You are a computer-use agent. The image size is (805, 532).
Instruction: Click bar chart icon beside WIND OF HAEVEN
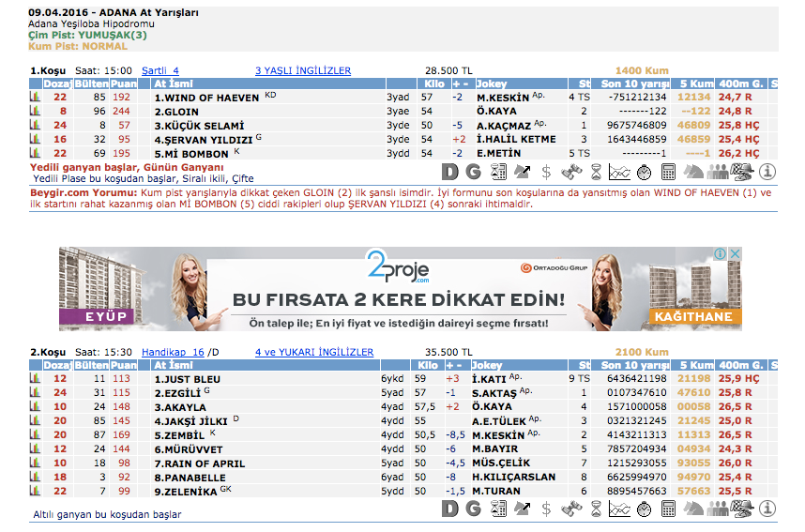pos(35,97)
